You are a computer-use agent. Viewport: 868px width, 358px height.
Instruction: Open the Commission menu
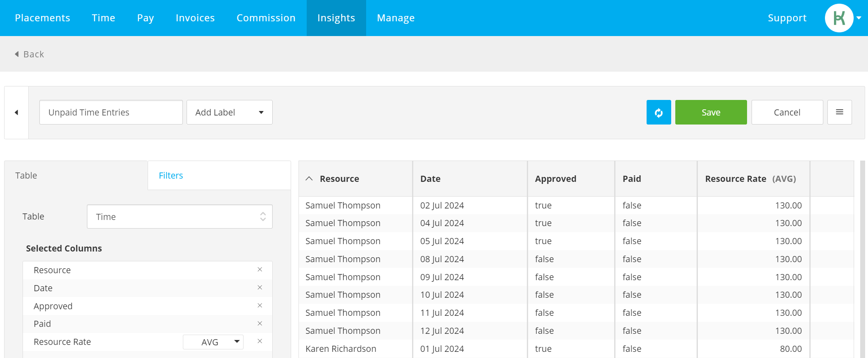[x=266, y=18]
